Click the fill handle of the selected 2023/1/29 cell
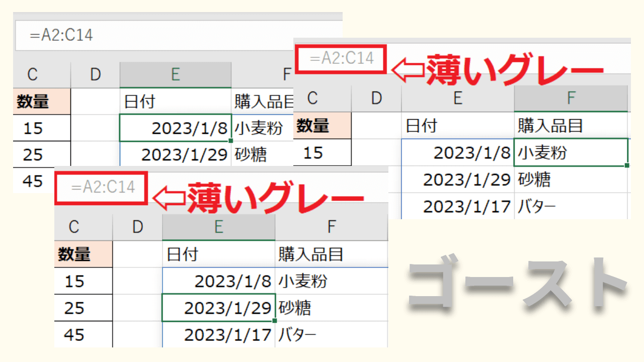Viewport: 644px width, 362px height. click(x=274, y=320)
